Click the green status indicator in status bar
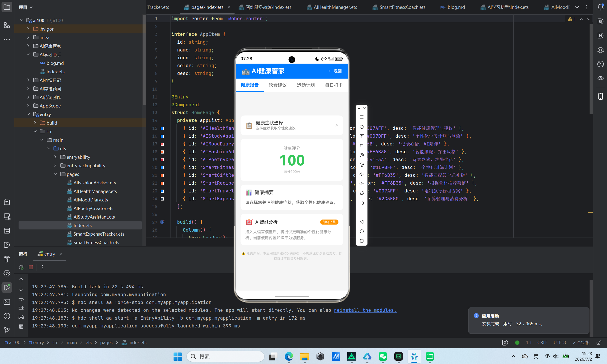607x364 pixels. point(517,342)
